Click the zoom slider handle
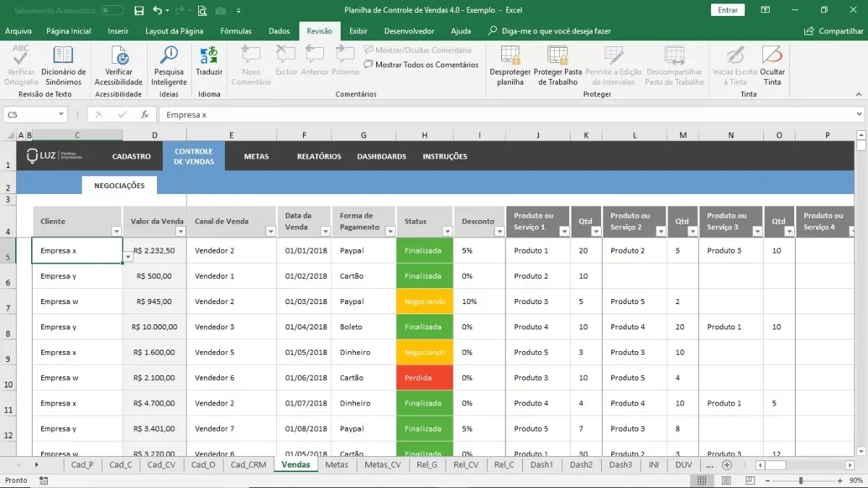The height and width of the screenshot is (488, 868). point(800,481)
